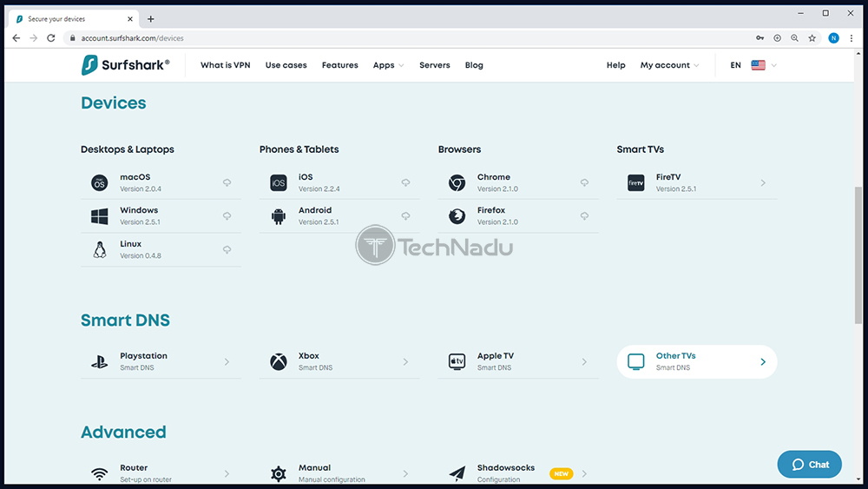Open Manual row chevron
Image resolution: width=868 pixels, height=489 pixels.
pos(405,473)
